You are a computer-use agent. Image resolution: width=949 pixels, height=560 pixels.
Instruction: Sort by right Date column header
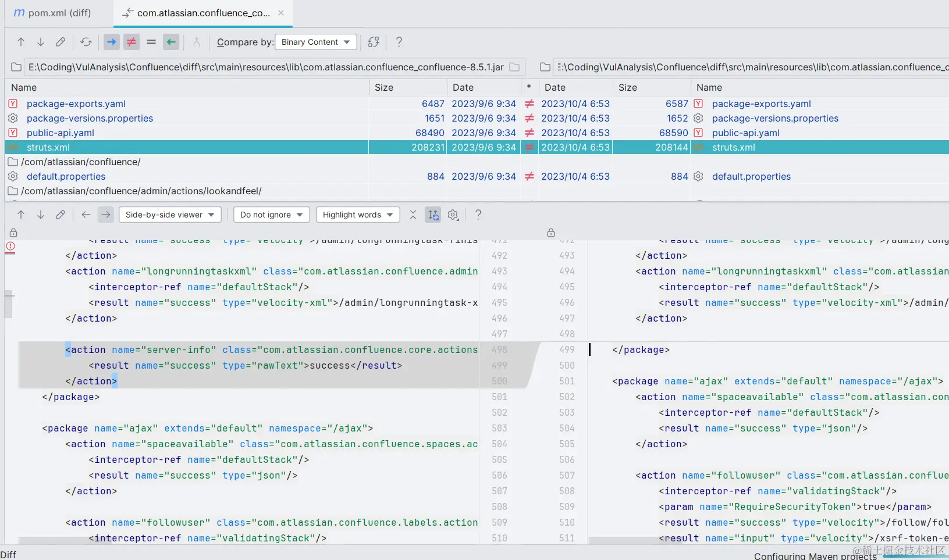click(x=575, y=87)
